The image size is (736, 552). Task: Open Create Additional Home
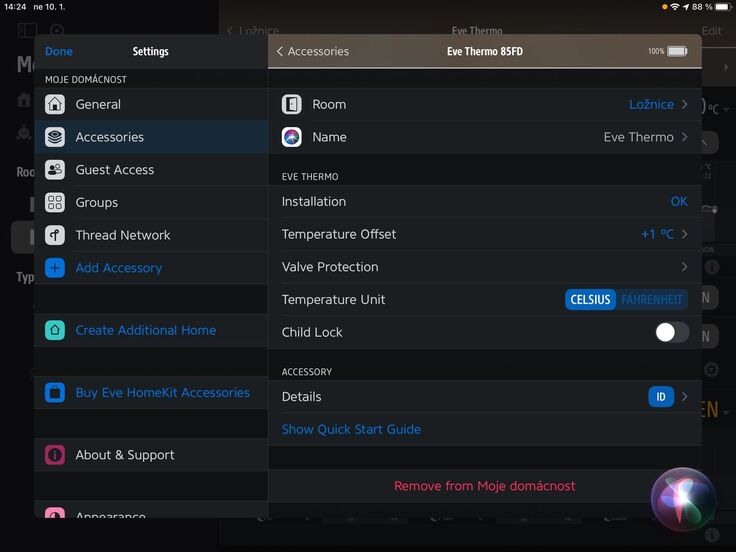[145, 330]
